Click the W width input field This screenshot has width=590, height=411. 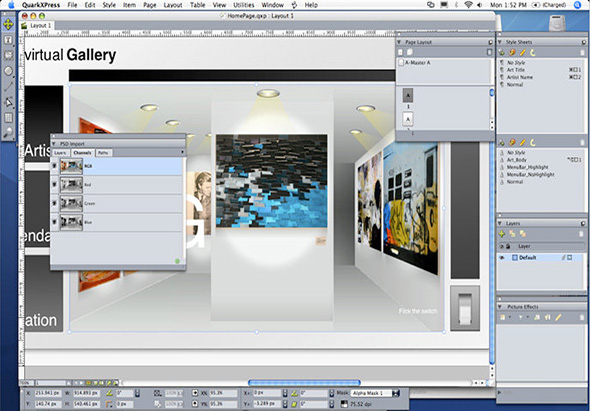click(86, 393)
